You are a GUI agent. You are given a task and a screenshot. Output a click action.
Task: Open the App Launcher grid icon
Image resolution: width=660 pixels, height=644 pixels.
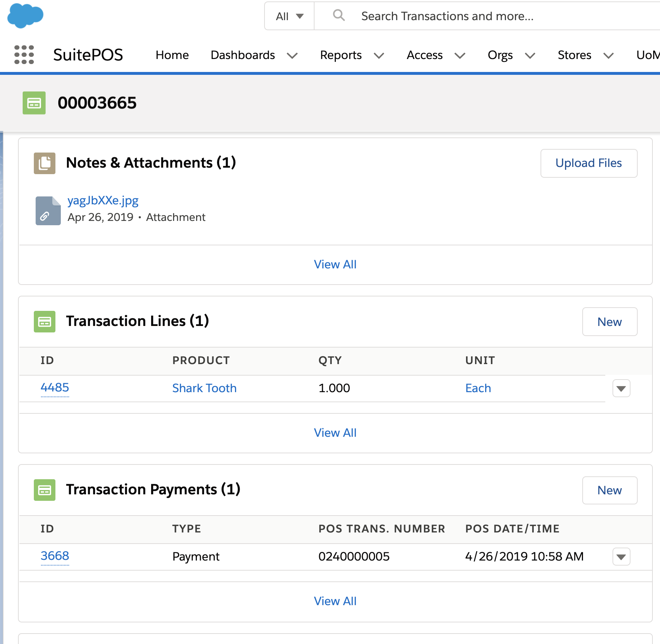coord(24,55)
